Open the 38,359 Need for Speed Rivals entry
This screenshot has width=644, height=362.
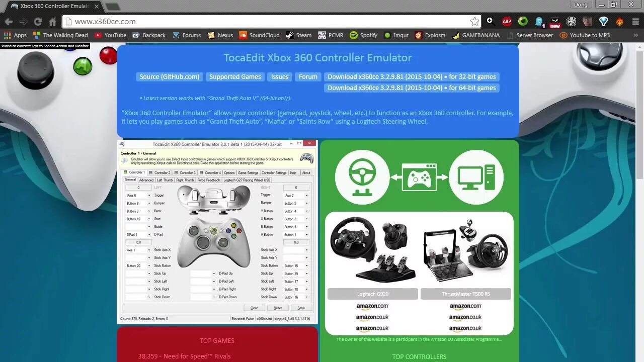[184, 356]
